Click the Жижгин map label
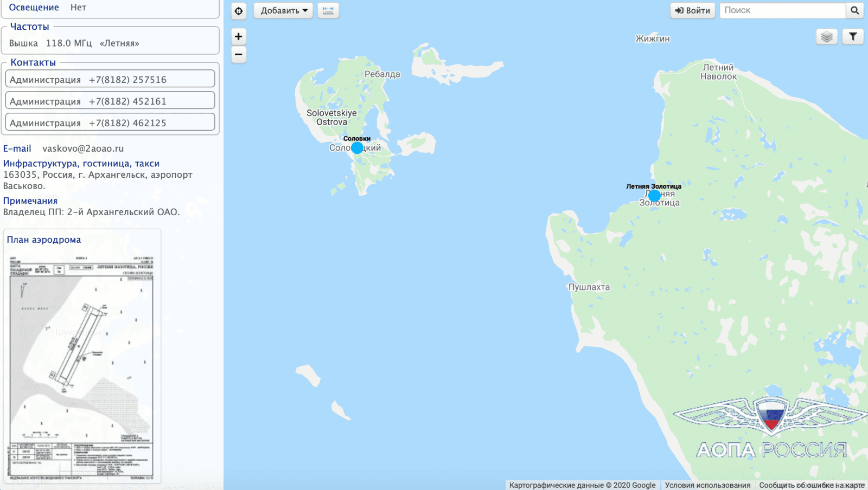Screen dimensions: 868x490 (653, 39)
